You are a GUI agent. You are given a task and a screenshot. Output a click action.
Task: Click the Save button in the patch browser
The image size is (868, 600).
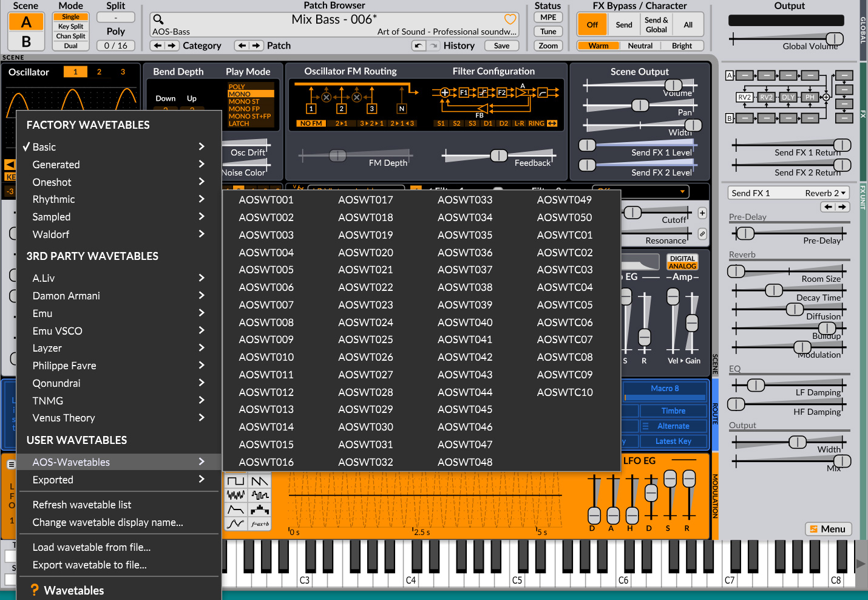tap(501, 46)
